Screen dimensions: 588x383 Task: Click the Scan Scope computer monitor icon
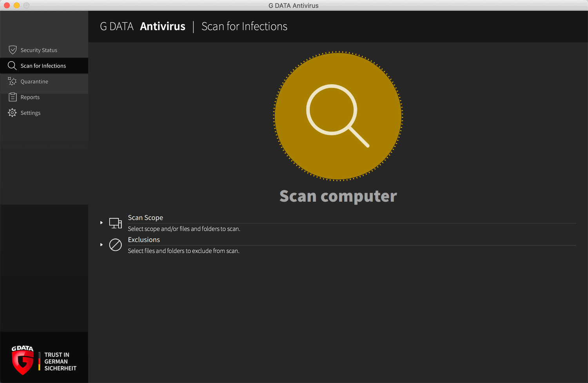(115, 223)
